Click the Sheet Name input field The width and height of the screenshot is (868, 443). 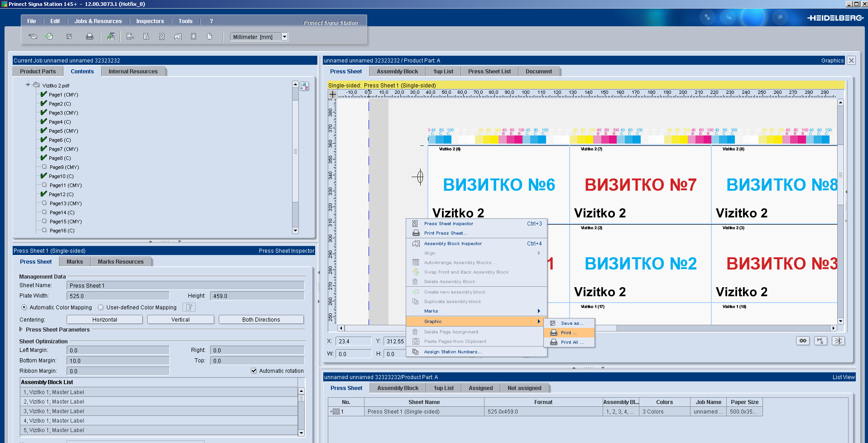tap(186, 285)
